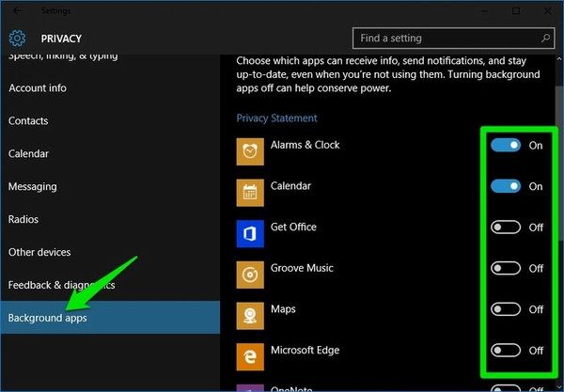Open the Privacy Statement link
This screenshot has height=392, width=564.
276,118
